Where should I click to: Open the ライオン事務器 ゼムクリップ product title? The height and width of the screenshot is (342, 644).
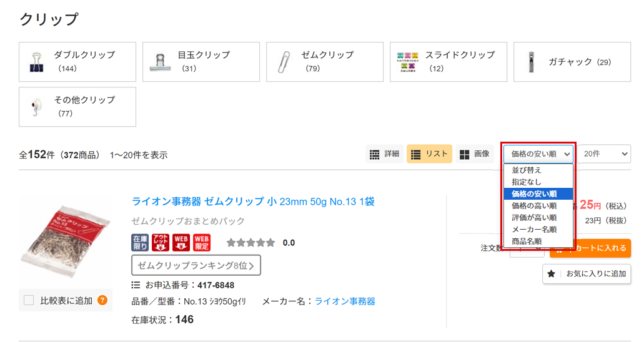tap(253, 202)
